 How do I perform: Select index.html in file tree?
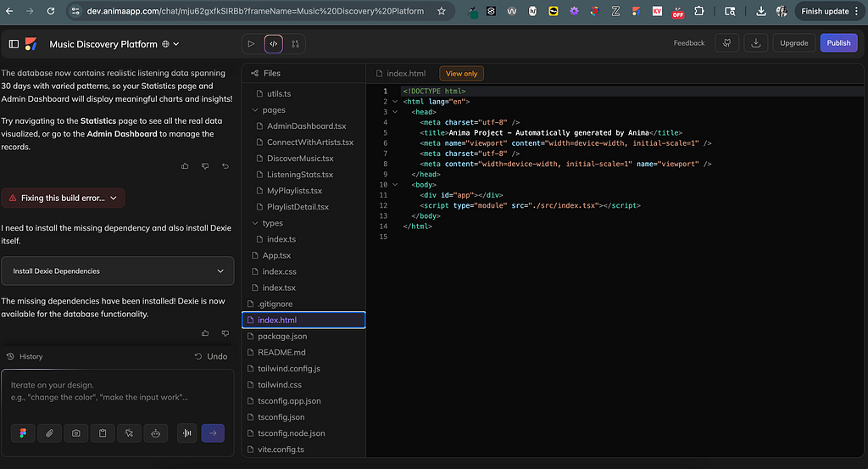[303, 320]
